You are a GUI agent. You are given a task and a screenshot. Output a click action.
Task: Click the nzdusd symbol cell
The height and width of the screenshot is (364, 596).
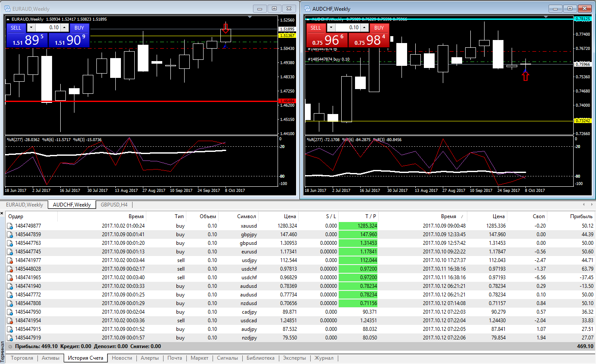tap(249, 303)
